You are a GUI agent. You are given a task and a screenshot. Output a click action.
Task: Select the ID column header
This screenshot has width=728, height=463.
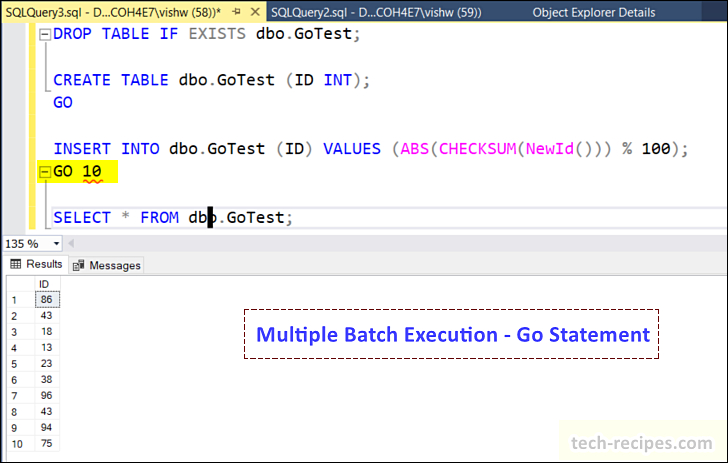(x=47, y=284)
